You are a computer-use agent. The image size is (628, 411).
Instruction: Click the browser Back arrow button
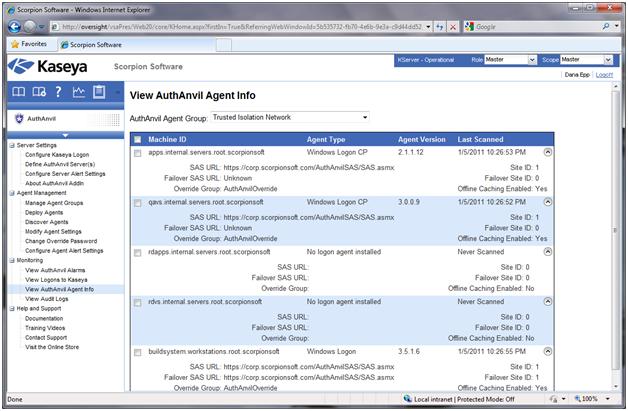pyautogui.click(x=15, y=27)
